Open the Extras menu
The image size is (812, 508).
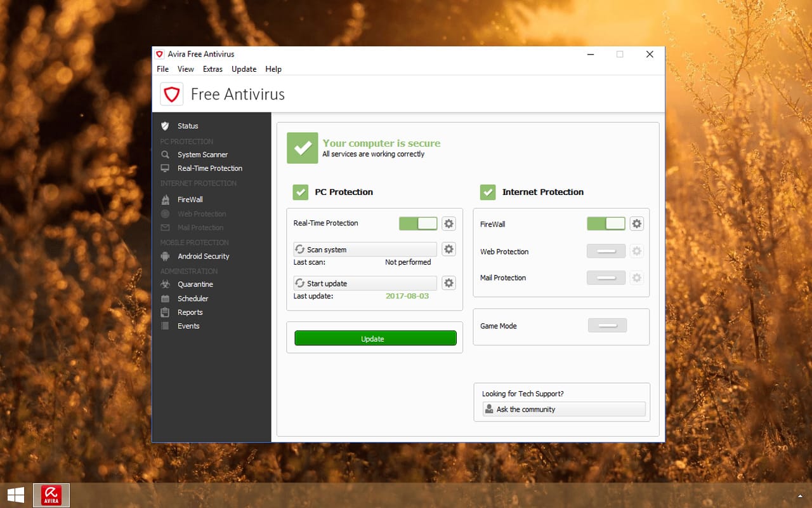(x=213, y=69)
